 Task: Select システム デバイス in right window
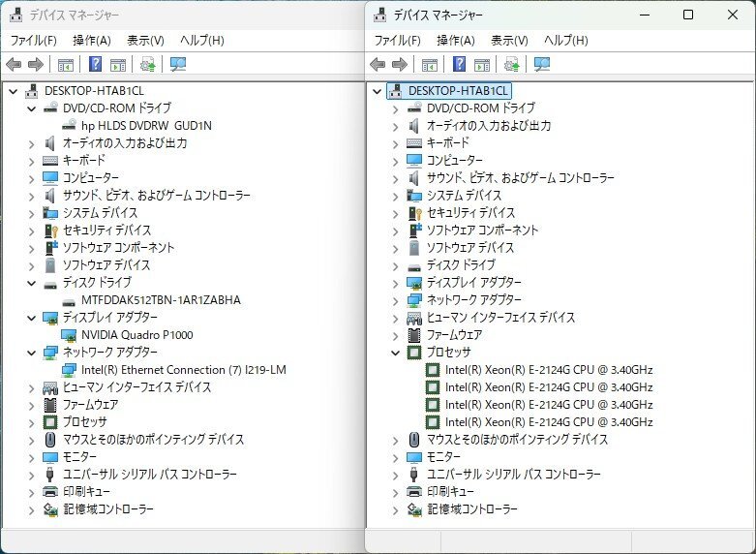tap(464, 196)
